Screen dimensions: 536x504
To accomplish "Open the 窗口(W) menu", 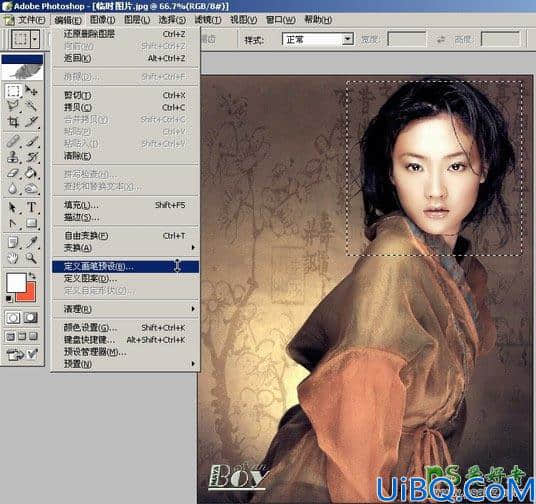I will click(281, 20).
